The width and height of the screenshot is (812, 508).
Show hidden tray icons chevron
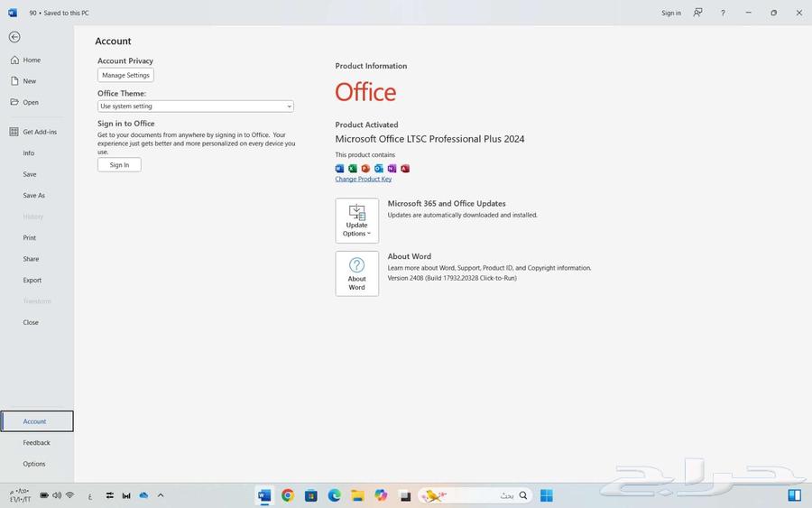coord(161,495)
